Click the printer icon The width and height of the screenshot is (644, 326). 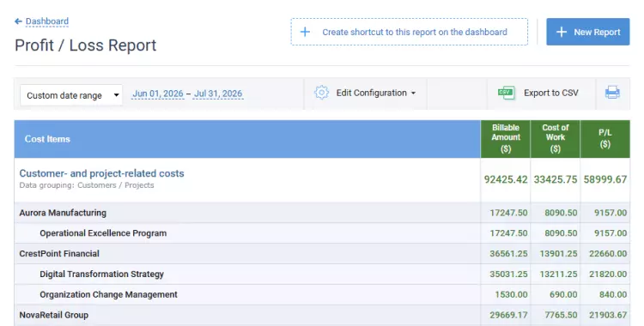[612, 93]
